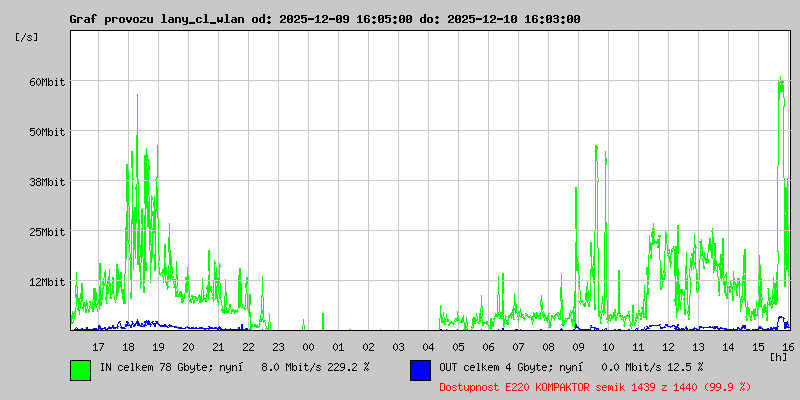Click the '17' hour label on x-axis
The width and height of the screenshot is (800, 400).
point(98,347)
